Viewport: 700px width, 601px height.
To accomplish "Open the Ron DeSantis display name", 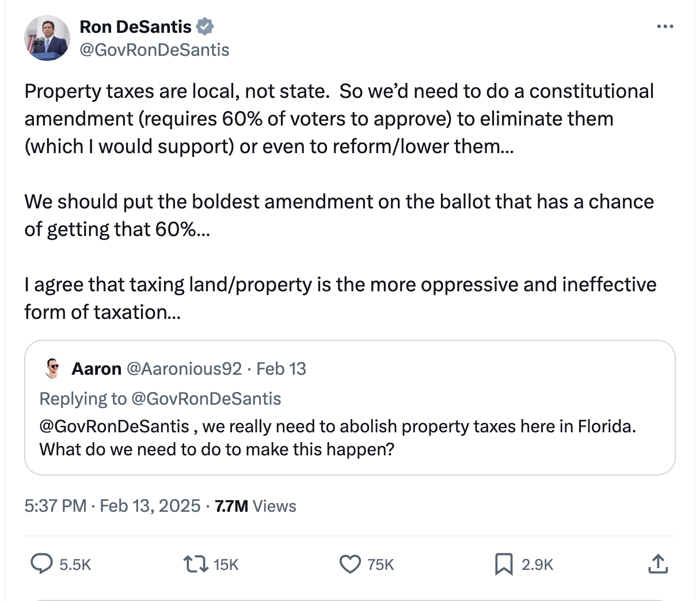I will tap(135, 26).
